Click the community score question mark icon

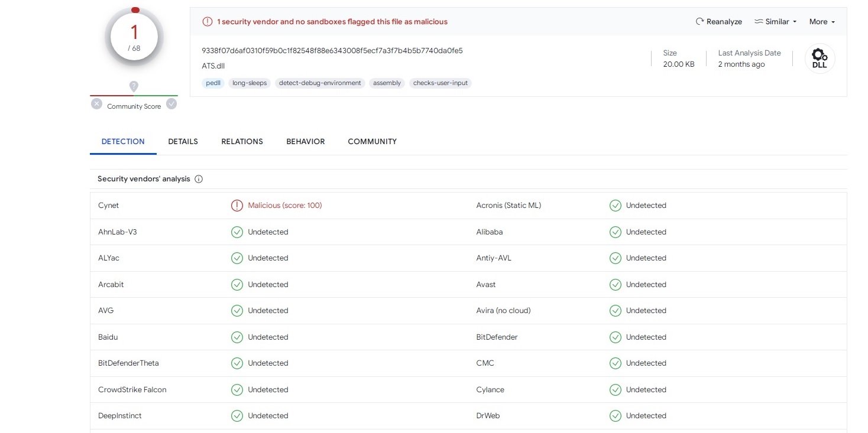coord(134,87)
